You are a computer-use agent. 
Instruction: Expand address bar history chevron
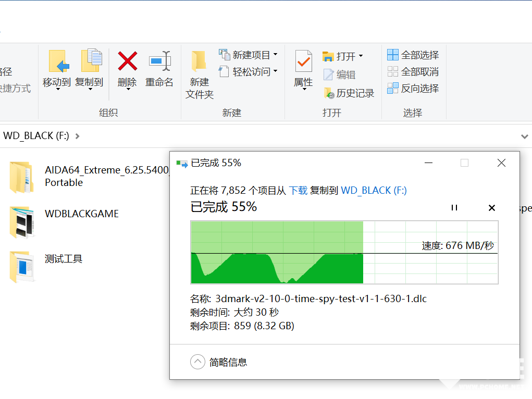(x=525, y=136)
